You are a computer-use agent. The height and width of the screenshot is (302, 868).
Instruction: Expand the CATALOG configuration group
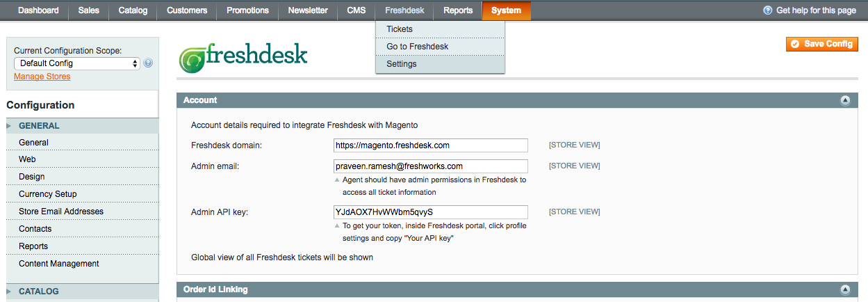pyautogui.click(x=83, y=292)
